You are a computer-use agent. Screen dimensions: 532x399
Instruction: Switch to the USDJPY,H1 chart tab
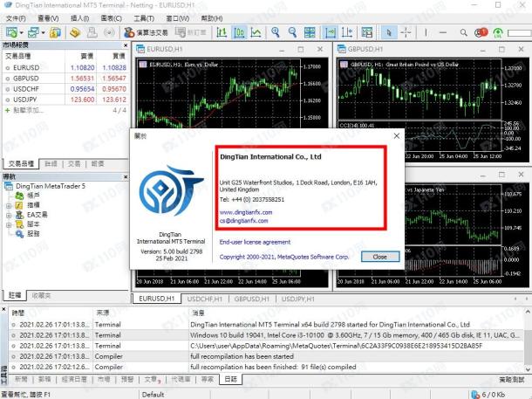pyautogui.click(x=298, y=299)
